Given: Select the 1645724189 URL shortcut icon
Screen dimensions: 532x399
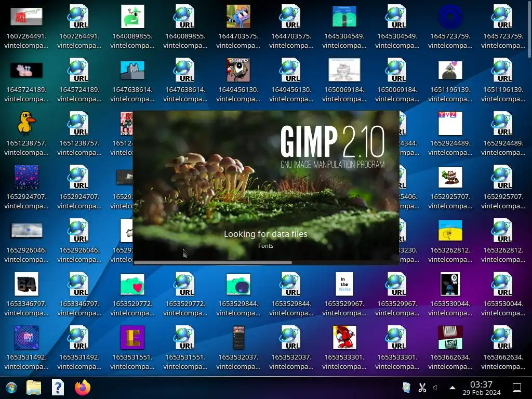Looking at the screenshot, I should click(x=79, y=70).
